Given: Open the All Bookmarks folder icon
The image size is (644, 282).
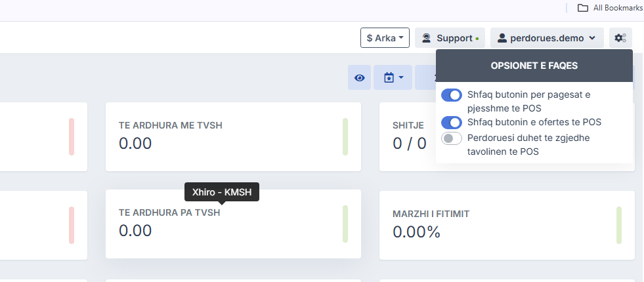Looking at the screenshot, I should (x=582, y=8).
